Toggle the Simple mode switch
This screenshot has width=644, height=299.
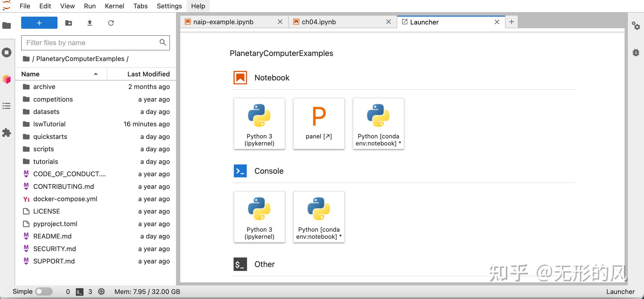[x=44, y=292]
